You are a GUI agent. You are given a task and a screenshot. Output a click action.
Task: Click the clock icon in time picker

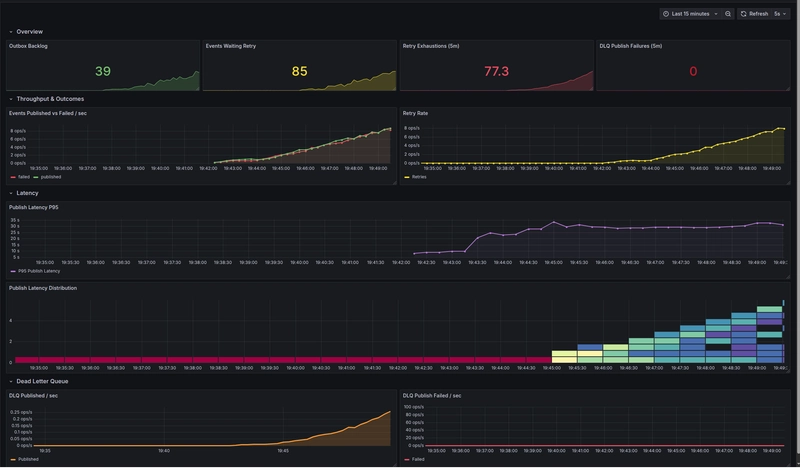tap(667, 14)
